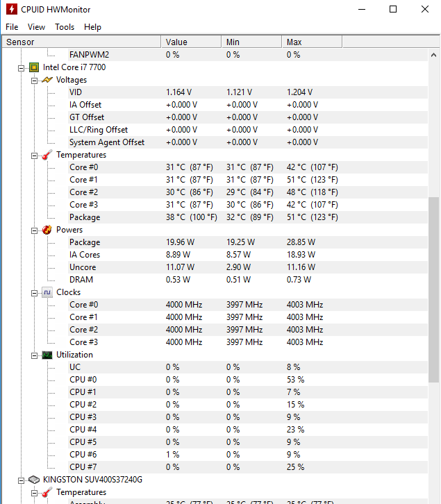Click the Voltages lightning icon
The height and width of the screenshot is (504, 441).
point(47,80)
